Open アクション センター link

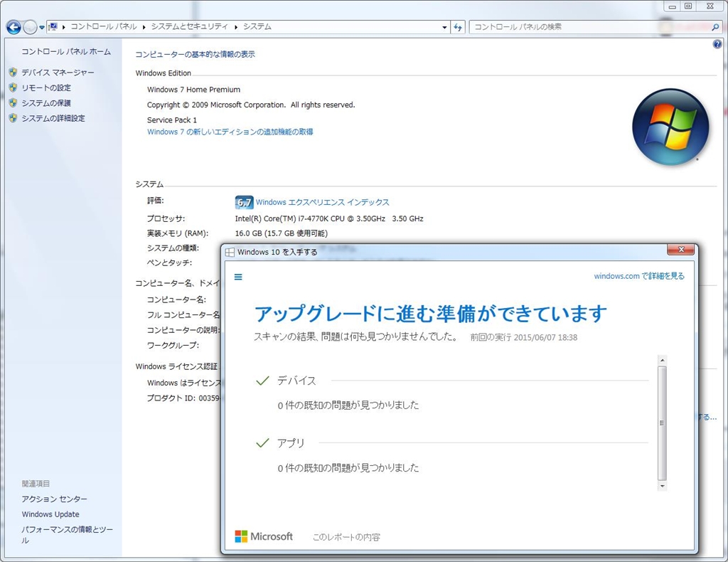54,499
